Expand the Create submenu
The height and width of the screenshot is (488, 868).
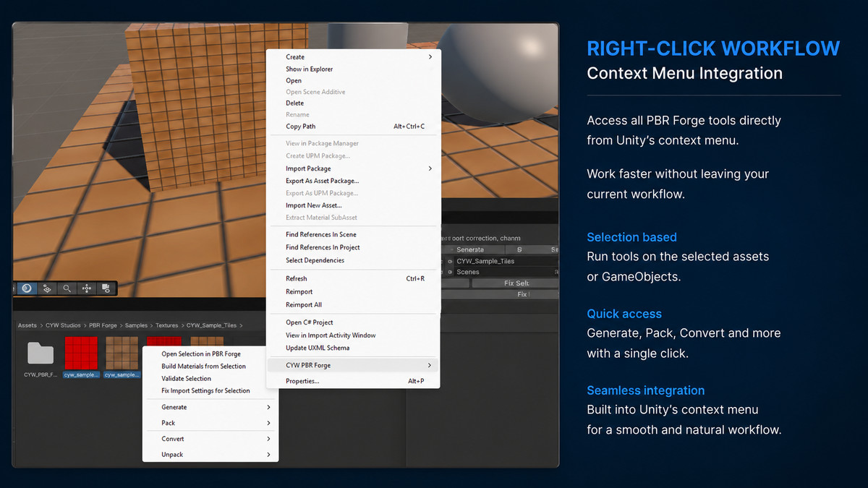(x=354, y=57)
